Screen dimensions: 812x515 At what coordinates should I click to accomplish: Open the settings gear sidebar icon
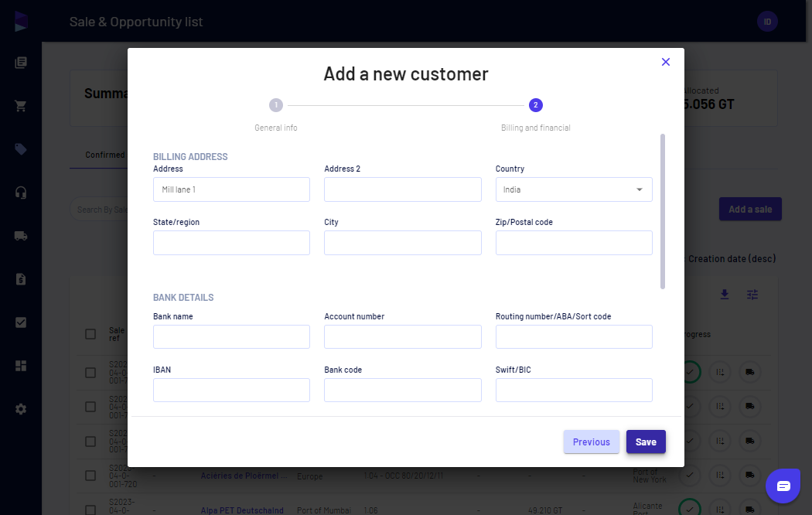coord(21,409)
